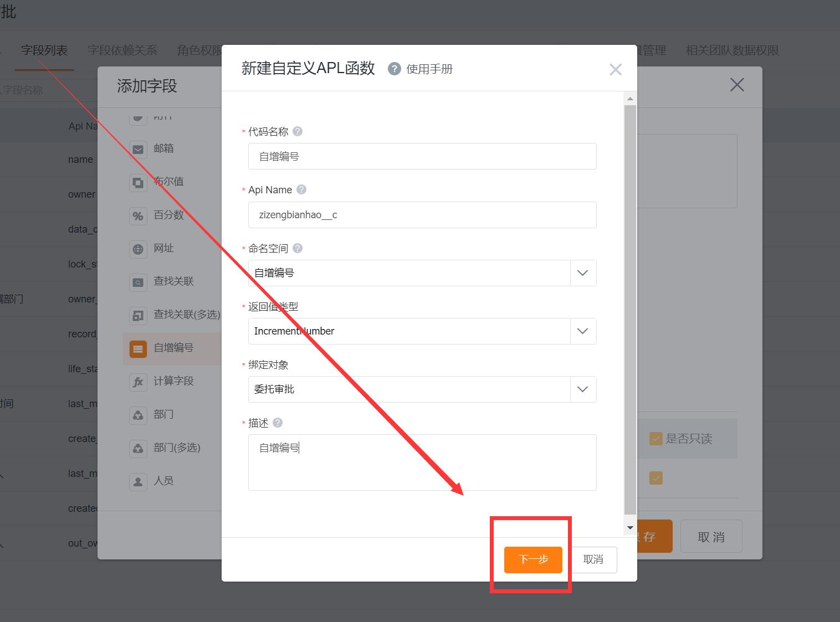Click 取消 in the APL function dialog
The width and height of the screenshot is (840, 622).
593,559
